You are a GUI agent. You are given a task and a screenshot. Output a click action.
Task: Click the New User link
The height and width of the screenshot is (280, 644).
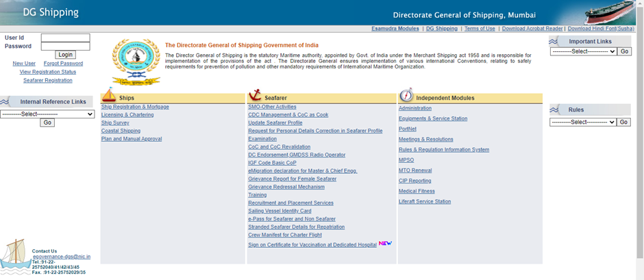[x=24, y=64]
